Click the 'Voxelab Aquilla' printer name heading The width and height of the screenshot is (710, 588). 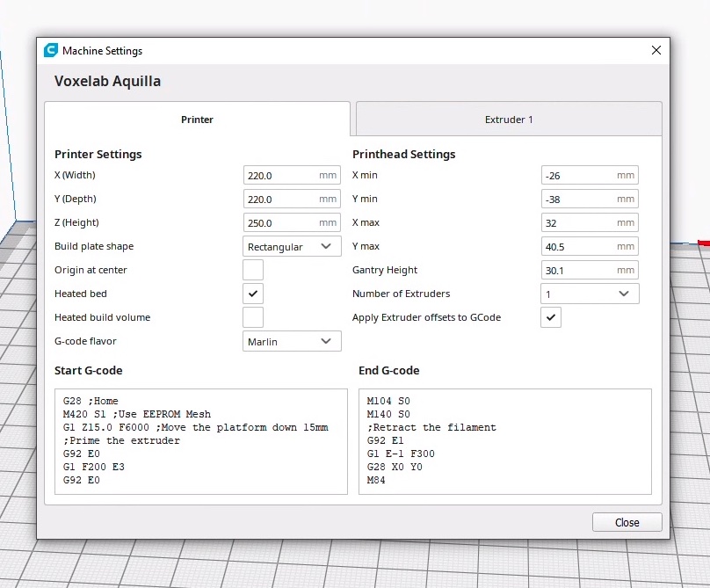tap(107, 81)
